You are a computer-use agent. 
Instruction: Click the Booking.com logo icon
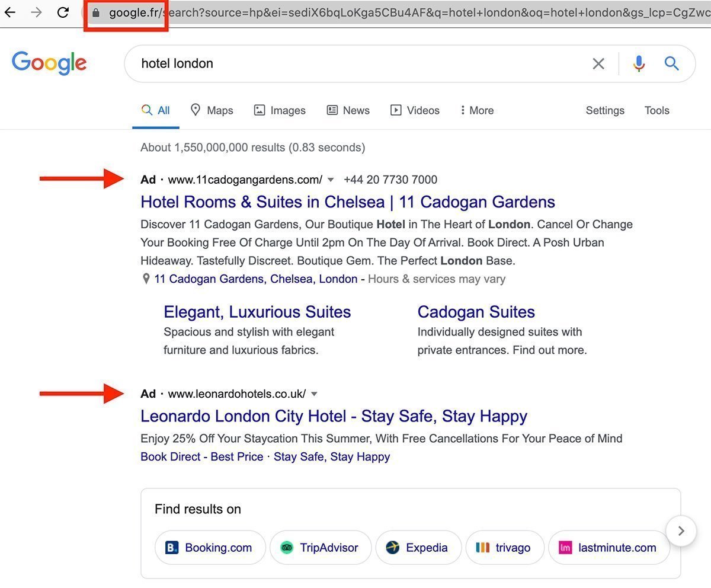coord(172,548)
